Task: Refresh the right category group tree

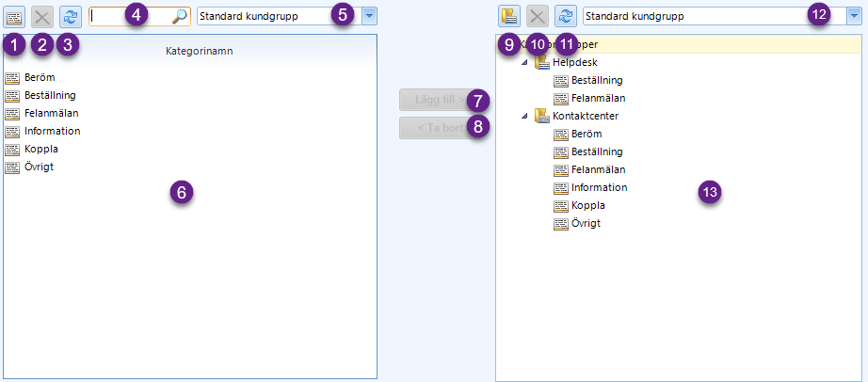Action: click(565, 17)
